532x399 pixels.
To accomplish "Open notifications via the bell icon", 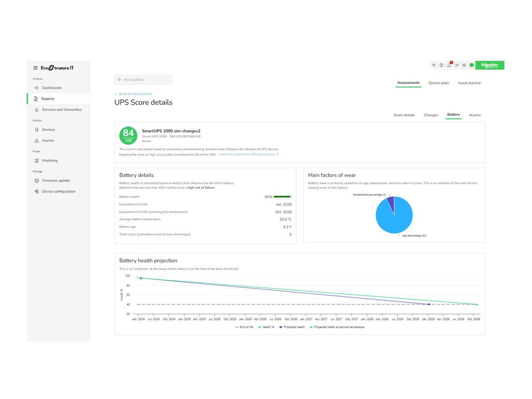I will [449, 65].
